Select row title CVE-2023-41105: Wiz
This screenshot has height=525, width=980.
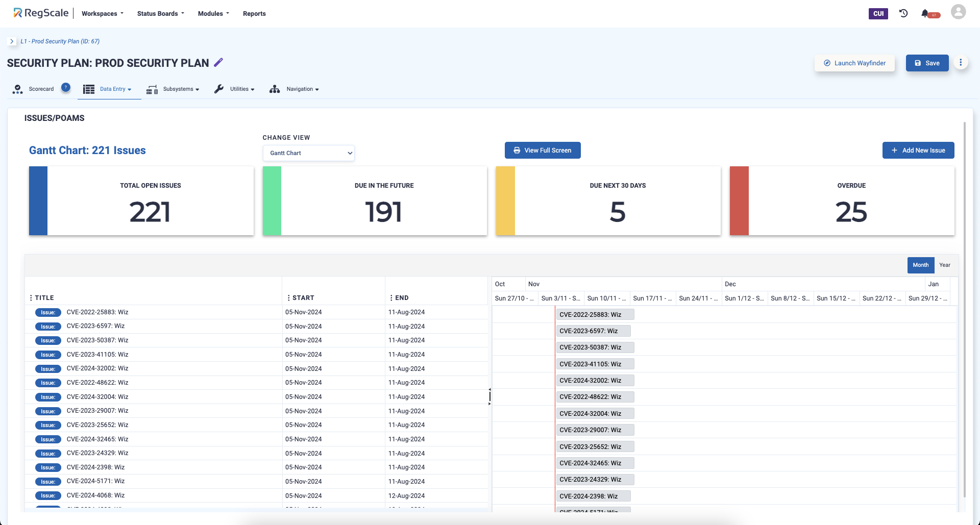97,355
